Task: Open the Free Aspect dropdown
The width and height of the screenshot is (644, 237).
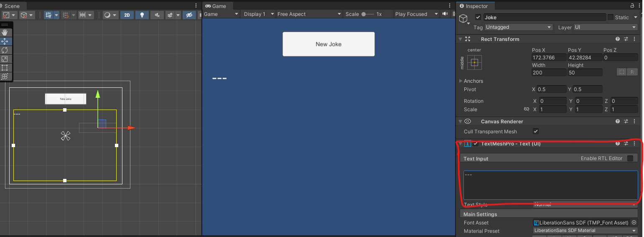Action: (x=309, y=14)
